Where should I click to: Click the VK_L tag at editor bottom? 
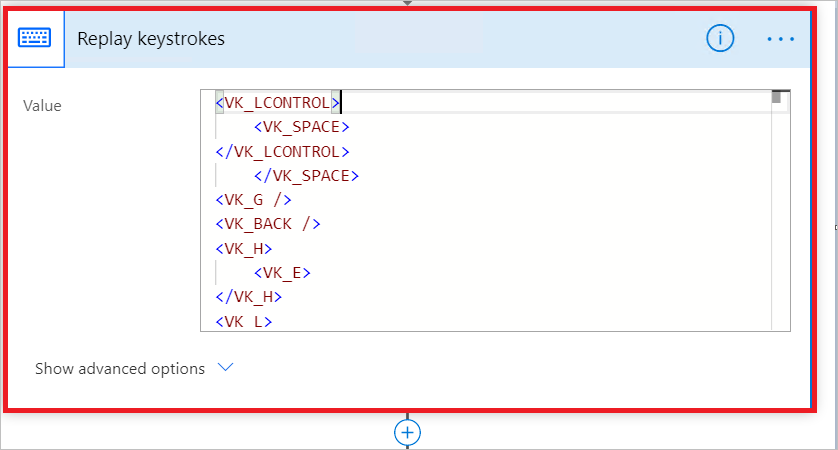(x=244, y=321)
